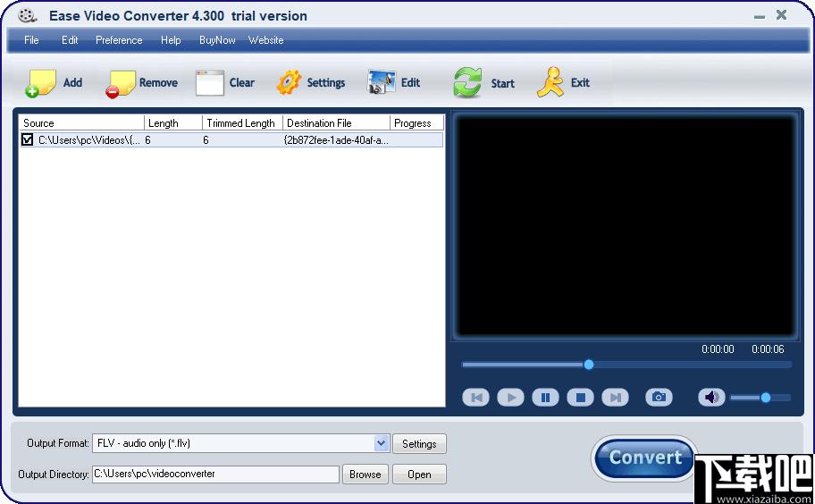The height and width of the screenshot is (504, 815).
Task: Click the Output Directory path field
Action: click(215, 474)
